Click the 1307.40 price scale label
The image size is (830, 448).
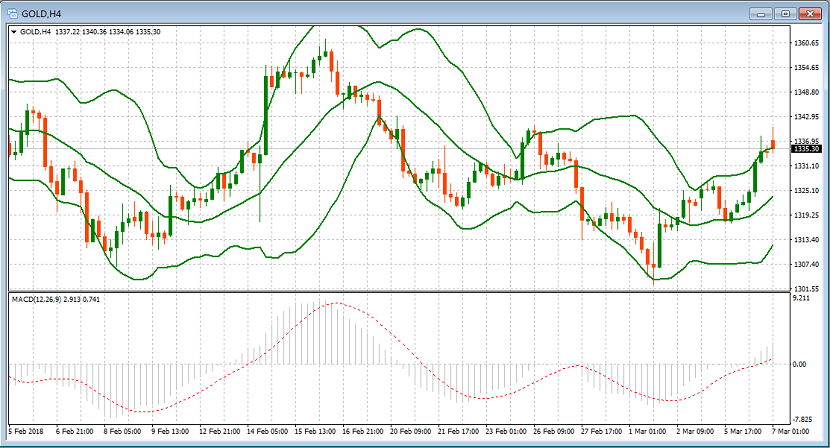point(807,264)
